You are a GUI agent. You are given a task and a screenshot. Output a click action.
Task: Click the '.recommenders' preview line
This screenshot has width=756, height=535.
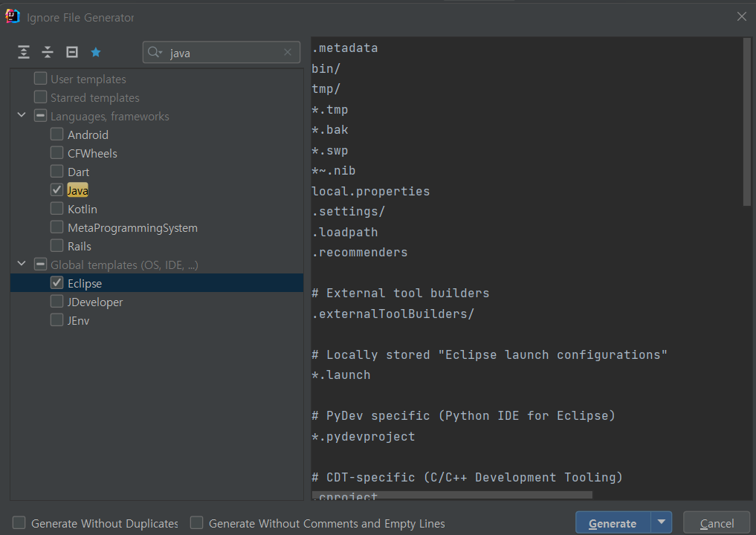tap(360, 253)
